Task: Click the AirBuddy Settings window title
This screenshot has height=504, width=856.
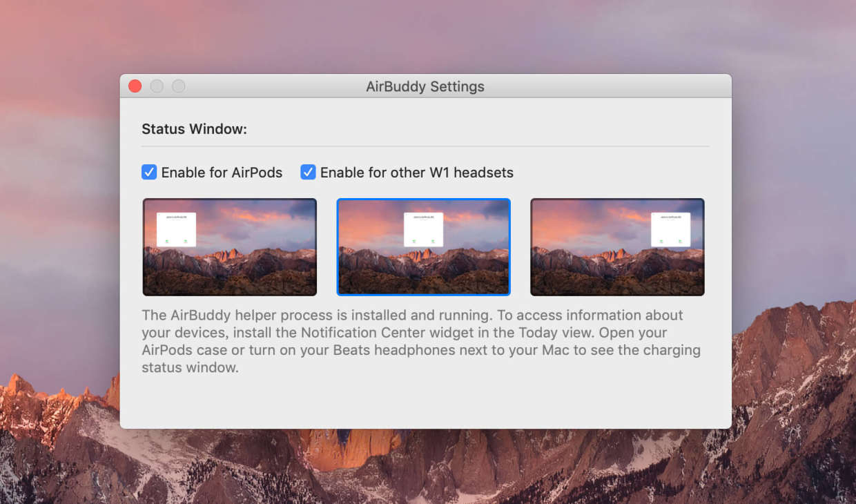Action: click(x=425, y=87)
